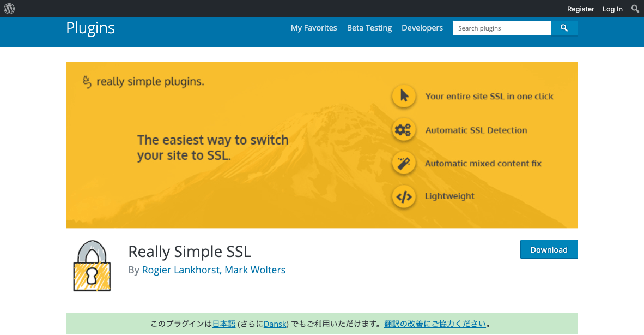The image size is (644, 335).
Task: Open the top-right search icon
Action: (635, 9)
